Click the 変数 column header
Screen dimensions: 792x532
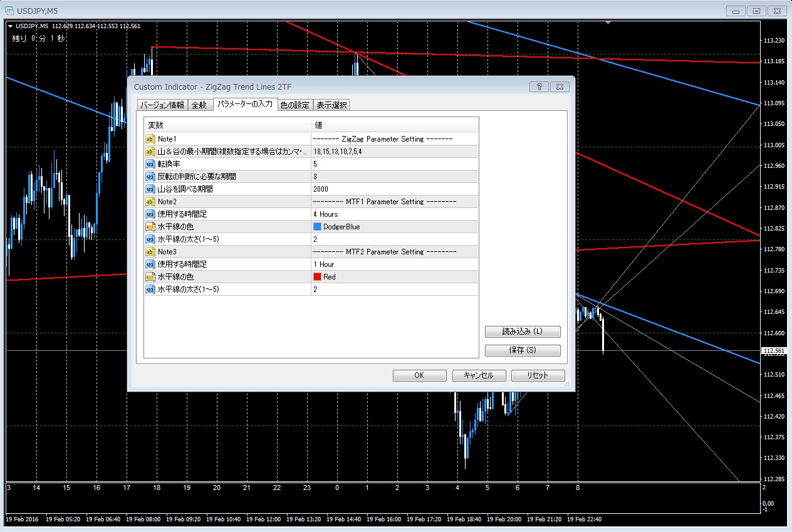[x=227, y=125]
